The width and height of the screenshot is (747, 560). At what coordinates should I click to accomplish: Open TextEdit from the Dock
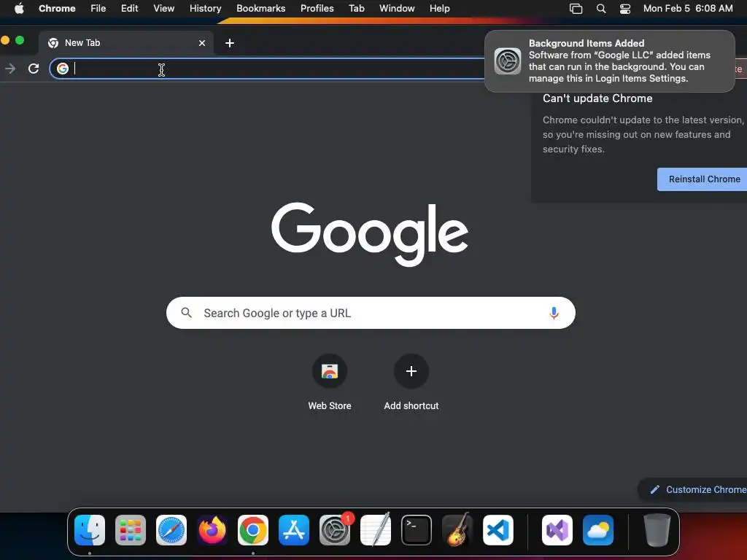376,530
